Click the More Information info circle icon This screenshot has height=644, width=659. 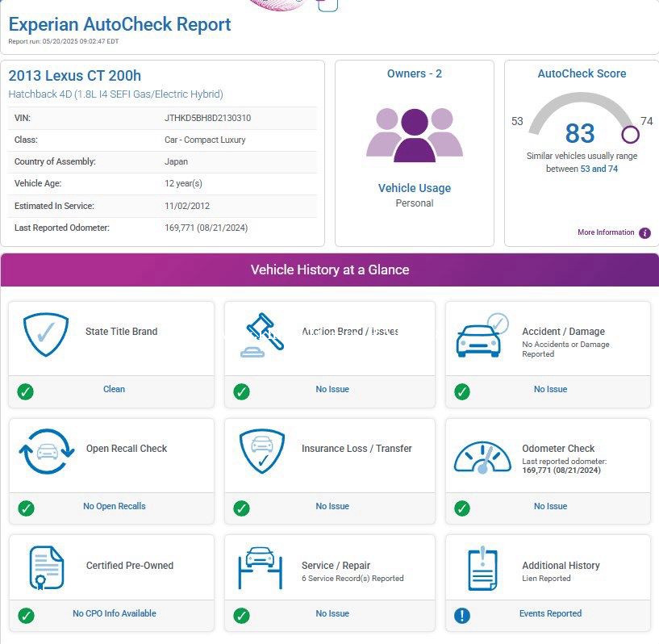[644, 233]
